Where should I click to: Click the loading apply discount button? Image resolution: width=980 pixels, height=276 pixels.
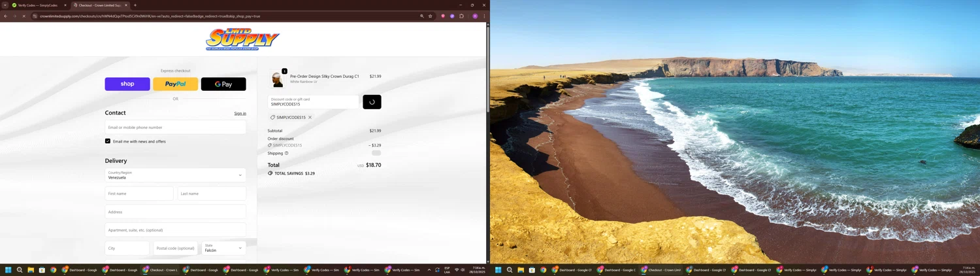click(x=372, y=102)
